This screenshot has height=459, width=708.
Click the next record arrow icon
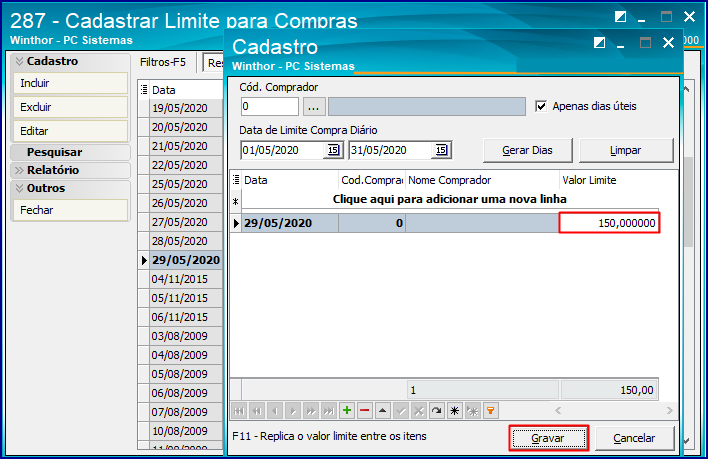click(x=293, y=411)
